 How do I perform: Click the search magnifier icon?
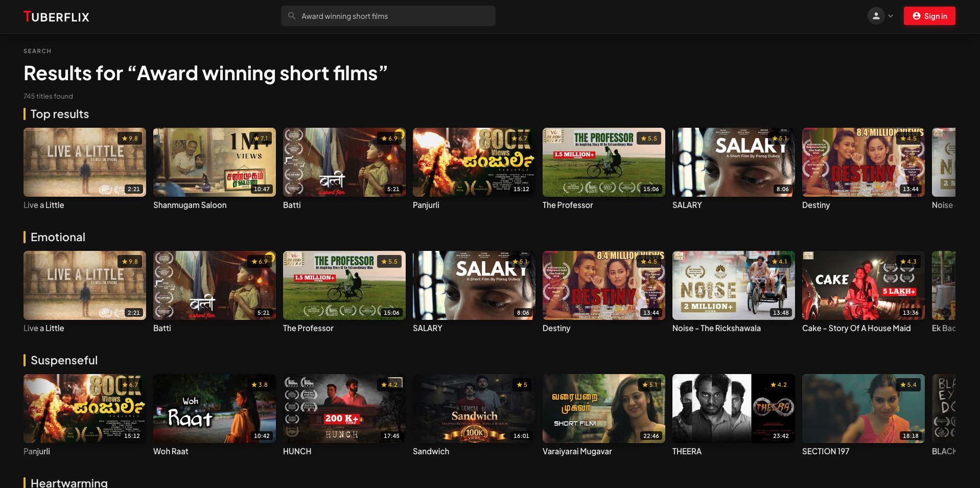tap(292, 16)
